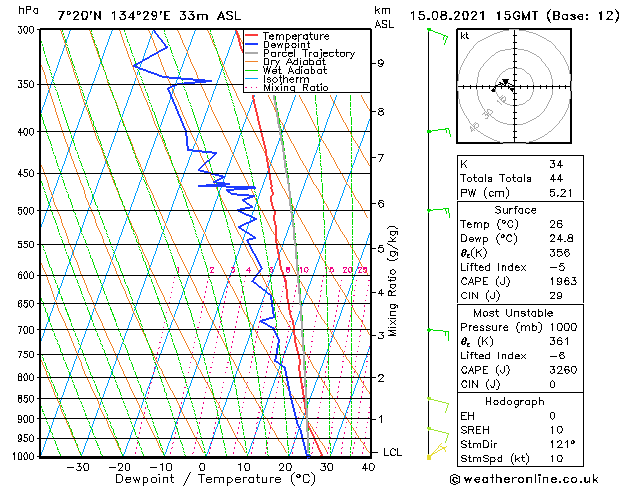Click the LCL level marker label
This screenshot has height=486, width=629.
392,452
